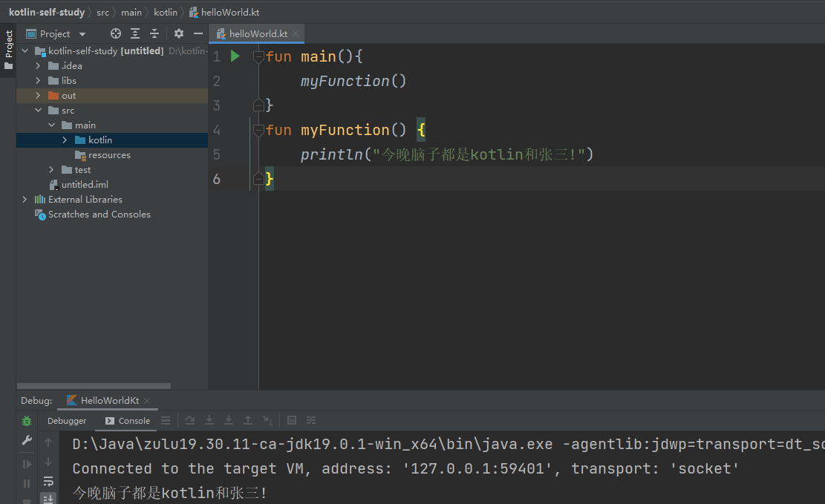This screenshot has height=504, width=825.
Task: Click the step out icon
Action: [x=248, y=420]
